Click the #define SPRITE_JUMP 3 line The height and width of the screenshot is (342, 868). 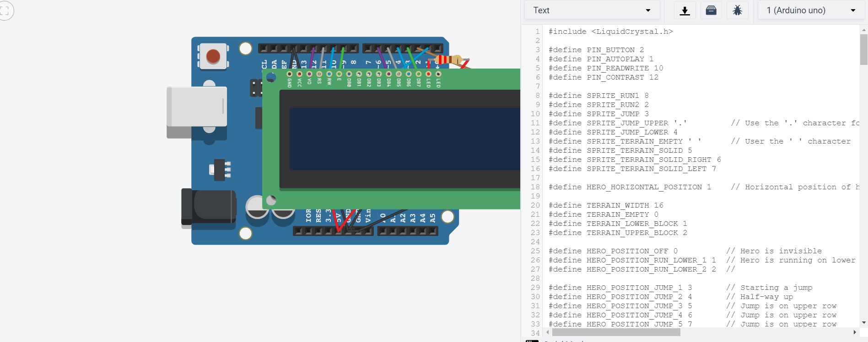598,114
